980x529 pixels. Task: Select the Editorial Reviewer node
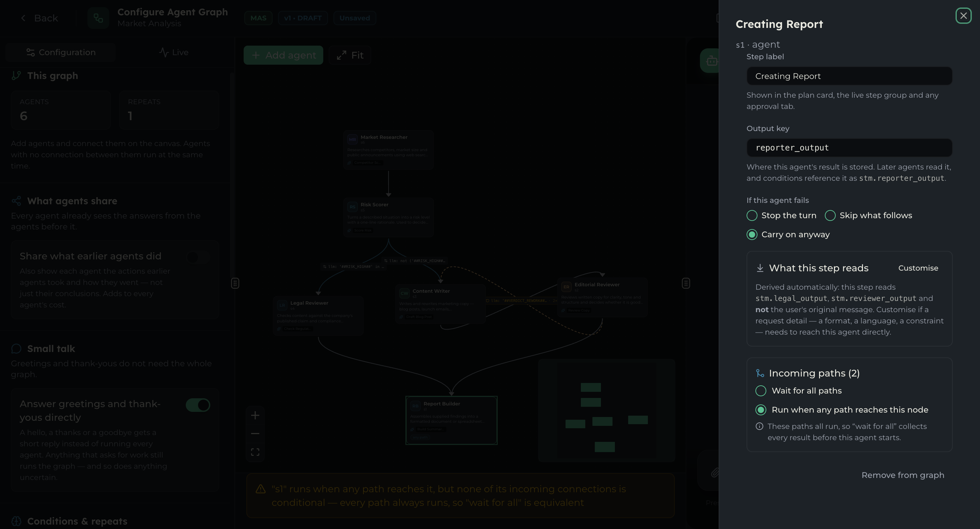(602, 297)
